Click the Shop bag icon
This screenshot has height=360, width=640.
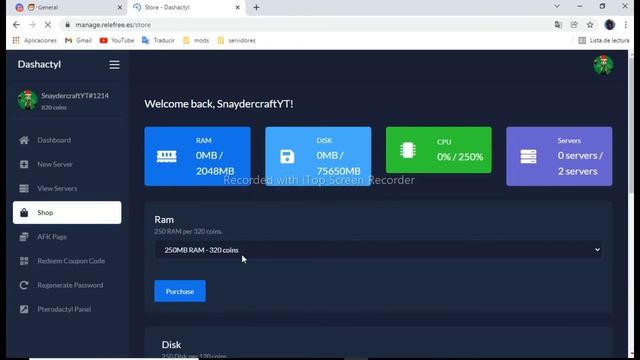pos(24,212)
